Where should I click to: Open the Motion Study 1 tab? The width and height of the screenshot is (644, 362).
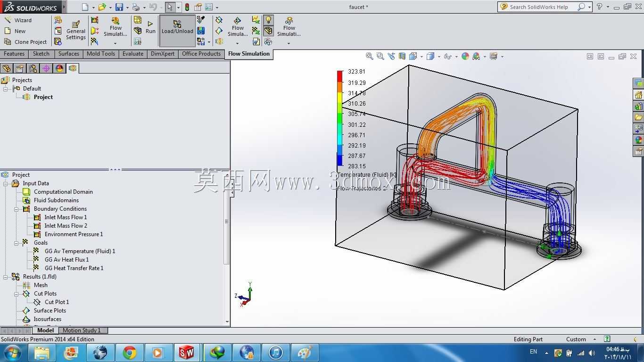[82, 330]
